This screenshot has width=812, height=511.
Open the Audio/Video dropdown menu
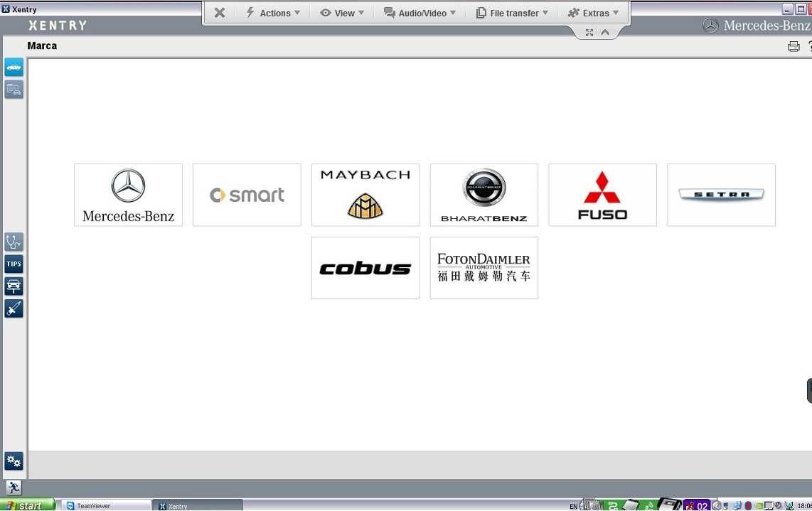(x=420, y=13)
